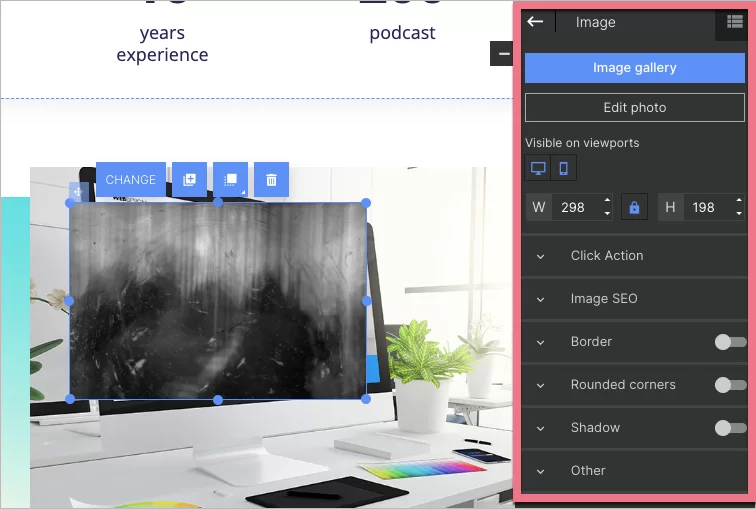Click the width input field
This screenshot has height=509, width=756.
pyautogui.click(x=574, y=208)
